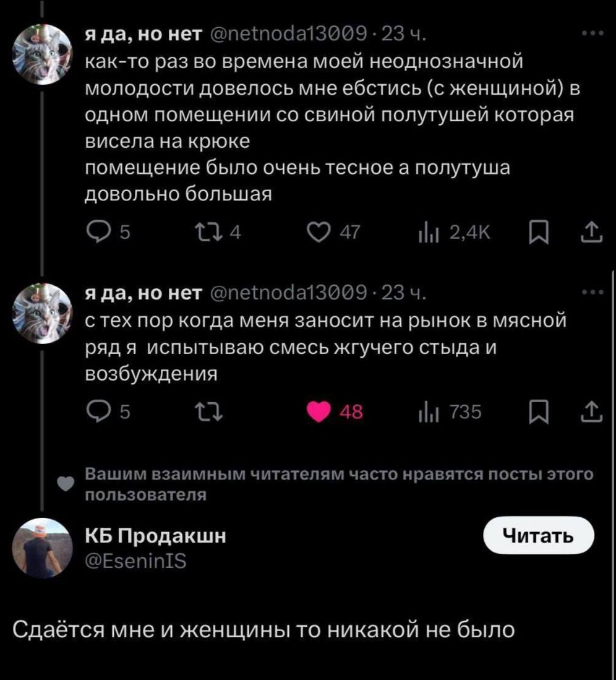Click the Читать follow button
This screenshot has width=616, height=680.
point(537,535)
